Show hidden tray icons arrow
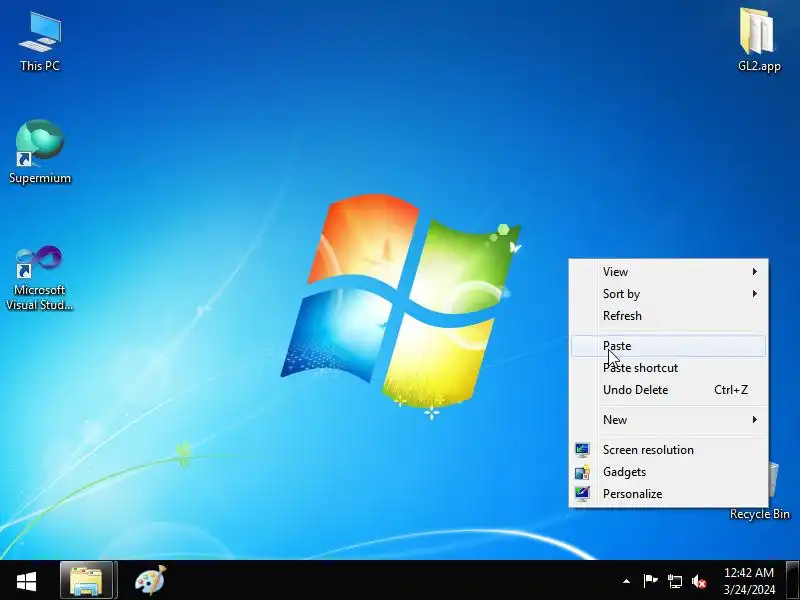 tap(627, 581)
